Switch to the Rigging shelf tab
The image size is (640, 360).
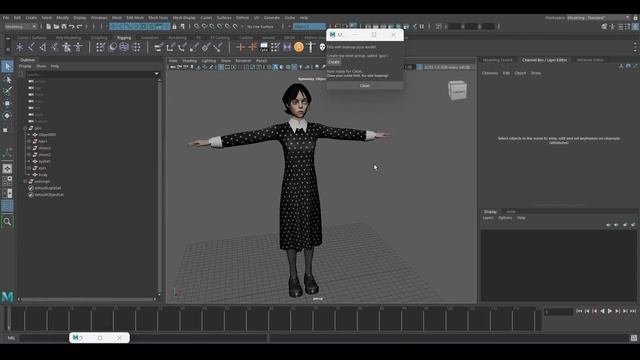click(x=124, y=38)
